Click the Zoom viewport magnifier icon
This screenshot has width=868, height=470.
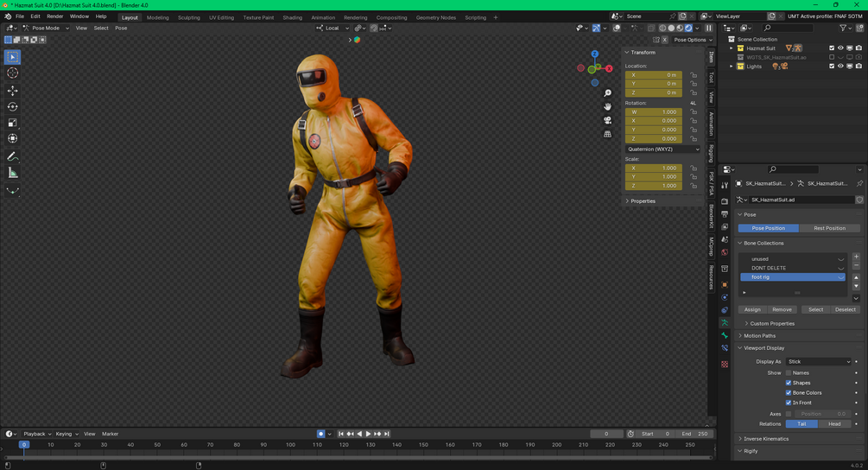(608, 93)
